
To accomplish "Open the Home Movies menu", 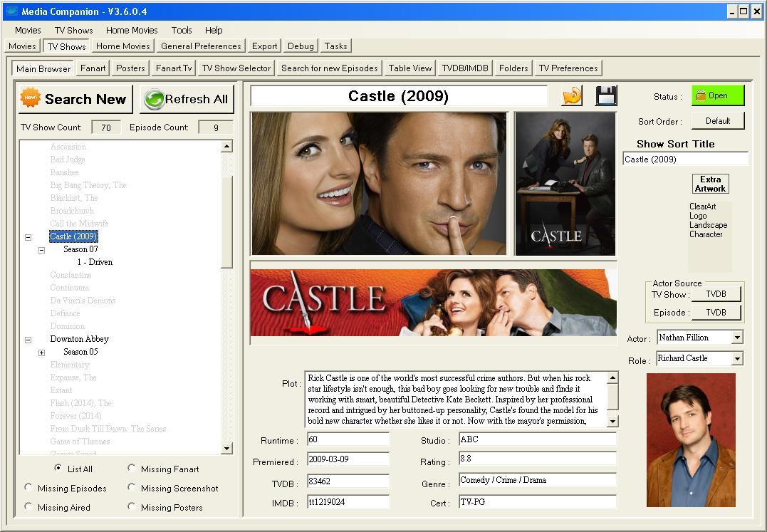I will coord(132,31).
